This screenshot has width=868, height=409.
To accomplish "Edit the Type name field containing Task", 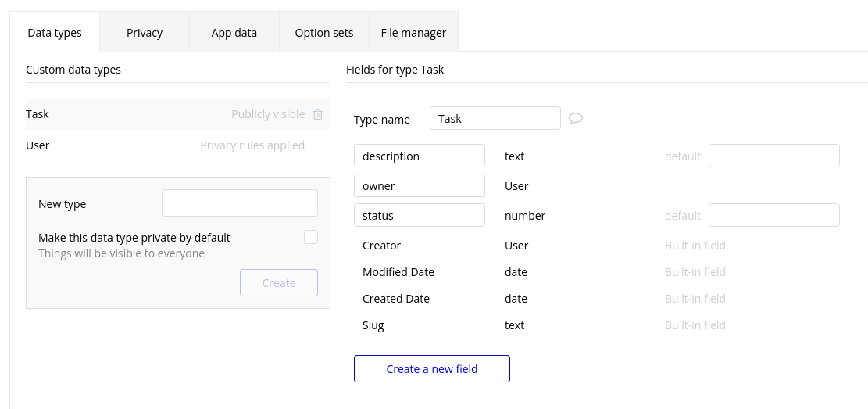I will [495, 118].
